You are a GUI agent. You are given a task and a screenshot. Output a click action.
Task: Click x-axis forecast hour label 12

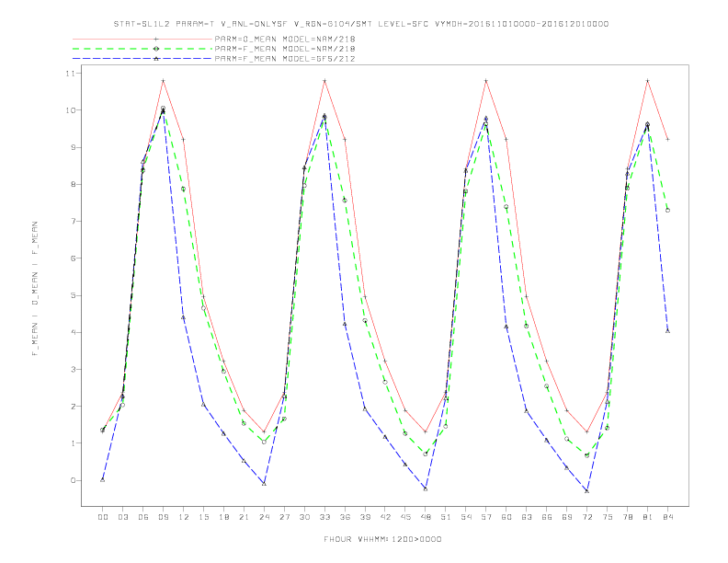point(184,517)
